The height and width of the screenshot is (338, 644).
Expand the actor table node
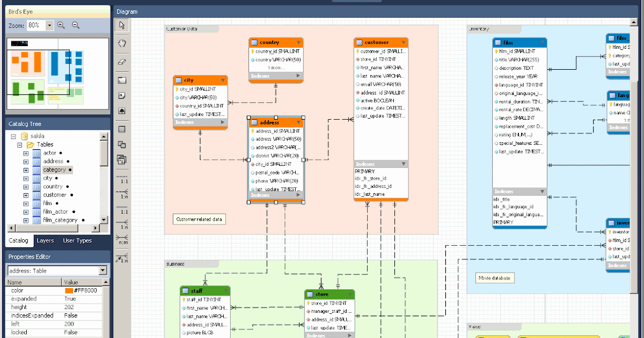tap(26, 153)
